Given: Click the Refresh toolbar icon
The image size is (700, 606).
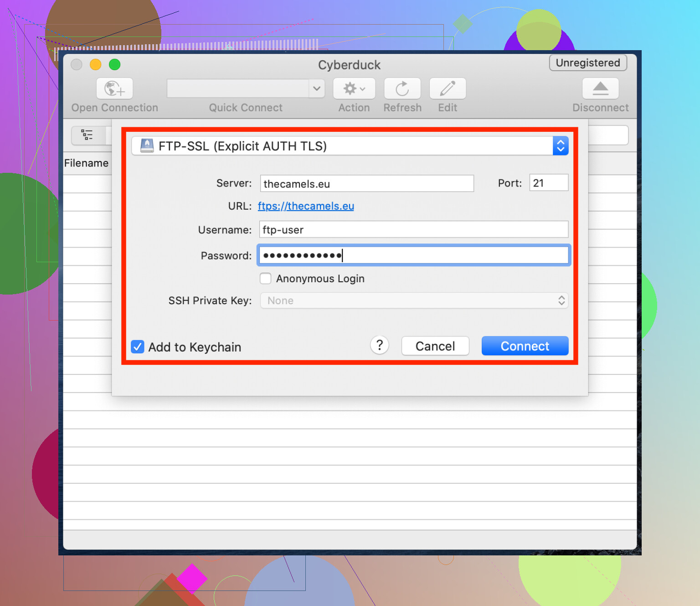Looking at the screenshot, I should (x=402, y=88).
